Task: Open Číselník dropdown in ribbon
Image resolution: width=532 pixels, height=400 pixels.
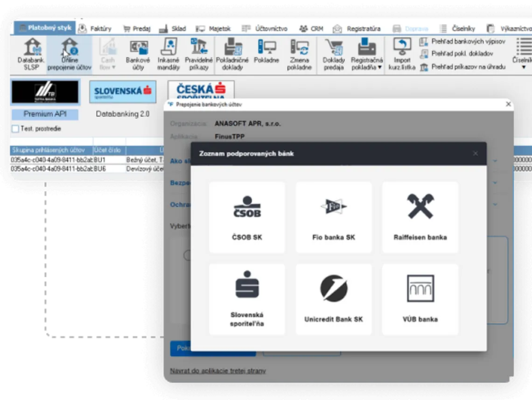Action: [x=523, y=54]
